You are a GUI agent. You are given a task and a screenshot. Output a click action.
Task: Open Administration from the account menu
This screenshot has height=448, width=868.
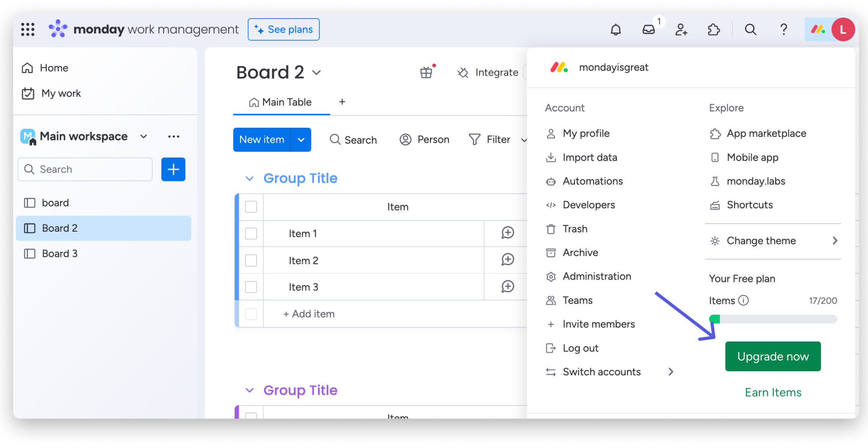point(596,276)
